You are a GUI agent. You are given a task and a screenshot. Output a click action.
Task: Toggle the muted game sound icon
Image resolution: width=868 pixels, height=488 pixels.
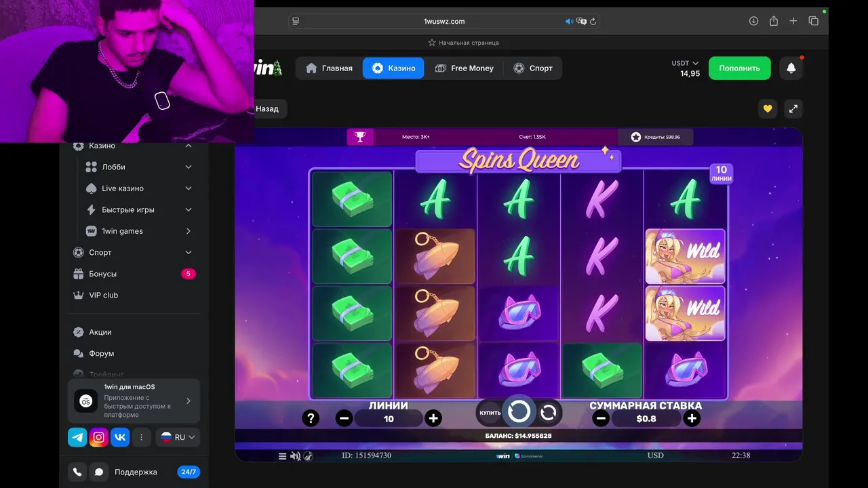pos(295,456)
